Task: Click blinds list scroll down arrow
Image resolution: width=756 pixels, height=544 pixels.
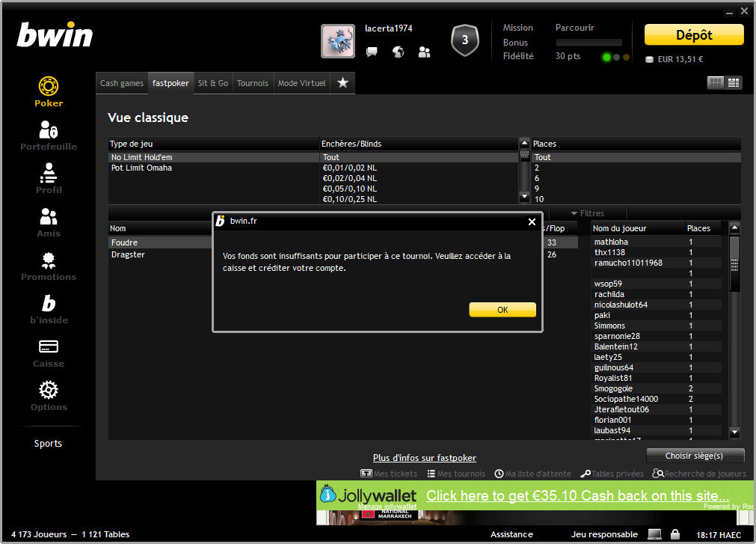Action: (525, 196)
